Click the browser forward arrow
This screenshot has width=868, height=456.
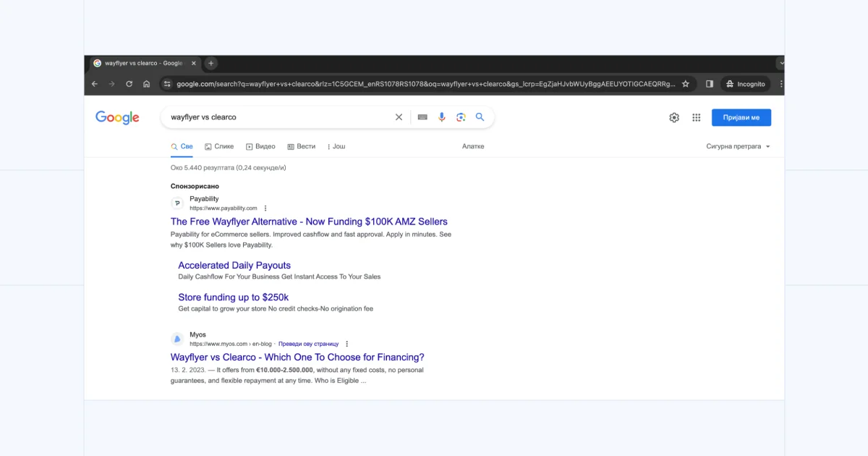pyautogui.click(x=111, y=84)
